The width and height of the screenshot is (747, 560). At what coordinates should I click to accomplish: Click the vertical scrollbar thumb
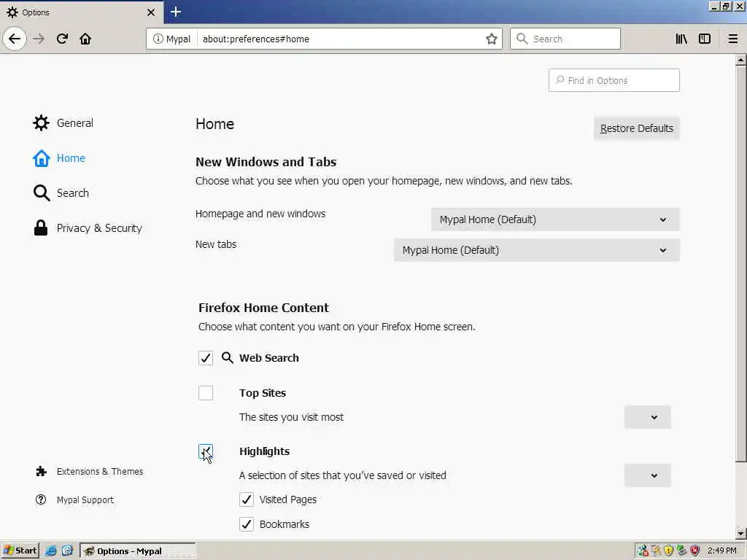(x=740, y=264)
